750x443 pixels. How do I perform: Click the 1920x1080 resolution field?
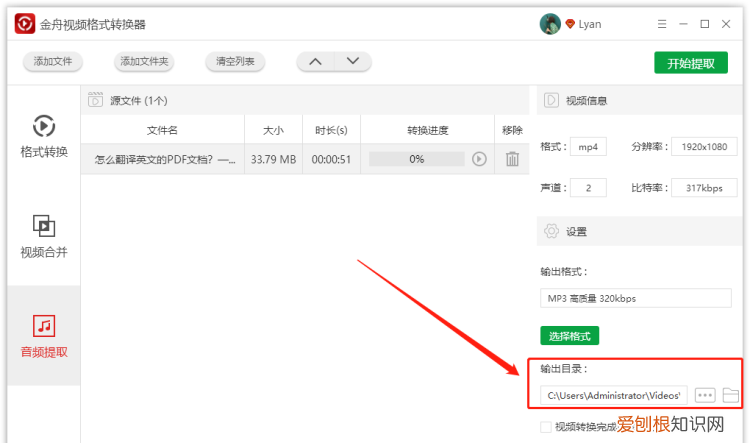coord(704,147)
